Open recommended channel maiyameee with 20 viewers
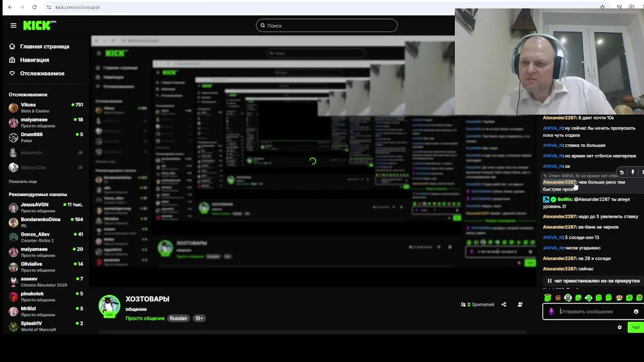Screen dimensions: 644x362 coord(45,252)
